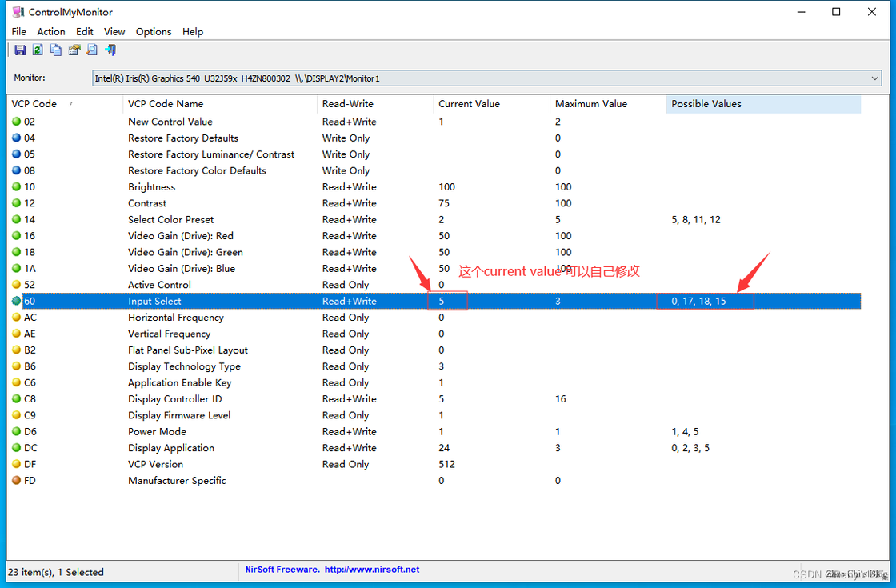Viewport: 896px width, 588px height.
Task: Click the green icon of VCP code 02
Action: [x=17, y=121]
